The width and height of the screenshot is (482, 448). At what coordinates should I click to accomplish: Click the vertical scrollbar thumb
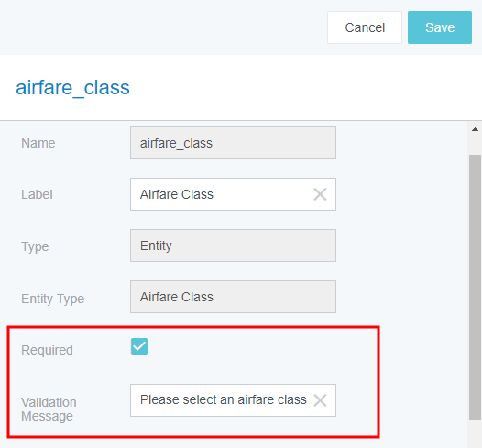pyautogui.click(x=475, y=287)
